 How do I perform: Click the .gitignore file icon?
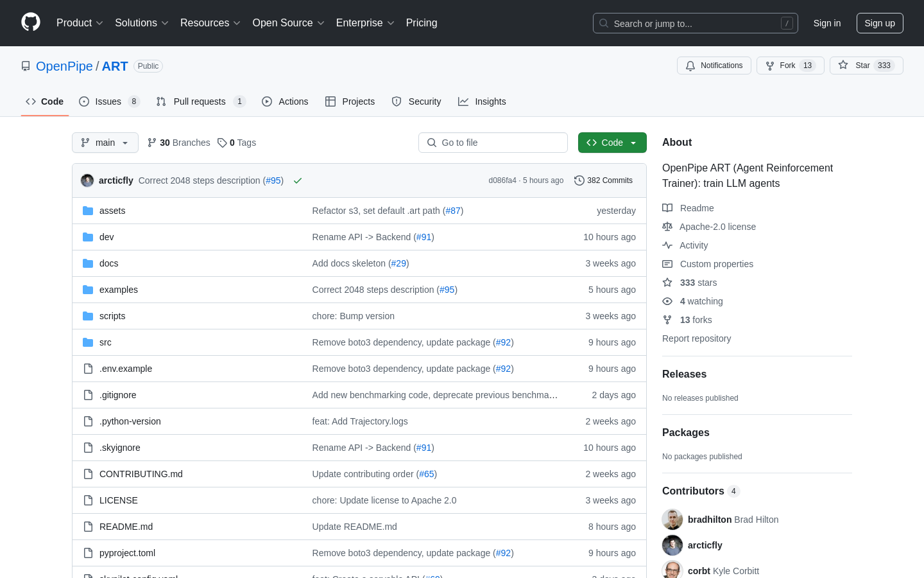pos(88,395)
